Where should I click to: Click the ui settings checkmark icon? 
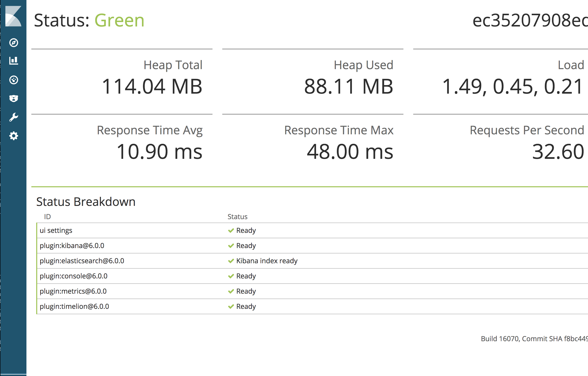coord(231,230)
